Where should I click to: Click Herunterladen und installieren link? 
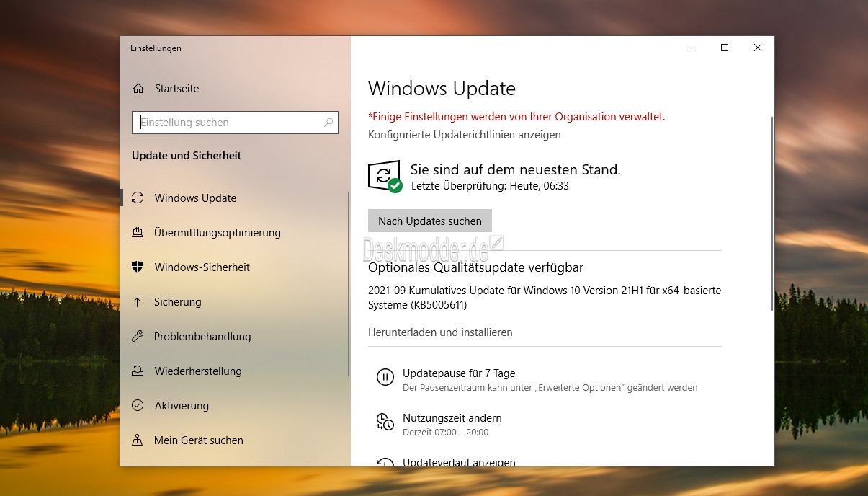tap(440, 332)
